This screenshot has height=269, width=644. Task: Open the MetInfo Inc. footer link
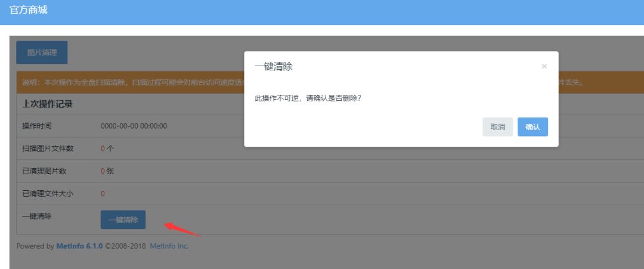(169, 246)
